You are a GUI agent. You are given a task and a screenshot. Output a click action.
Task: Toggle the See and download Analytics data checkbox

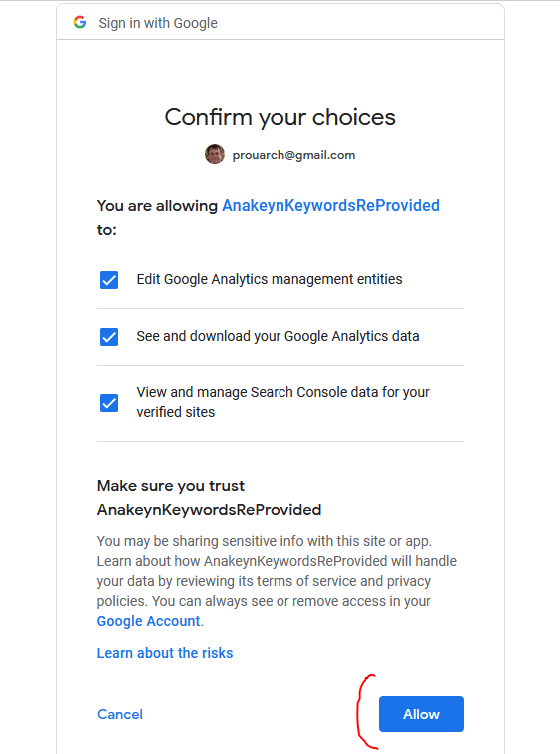109,337
